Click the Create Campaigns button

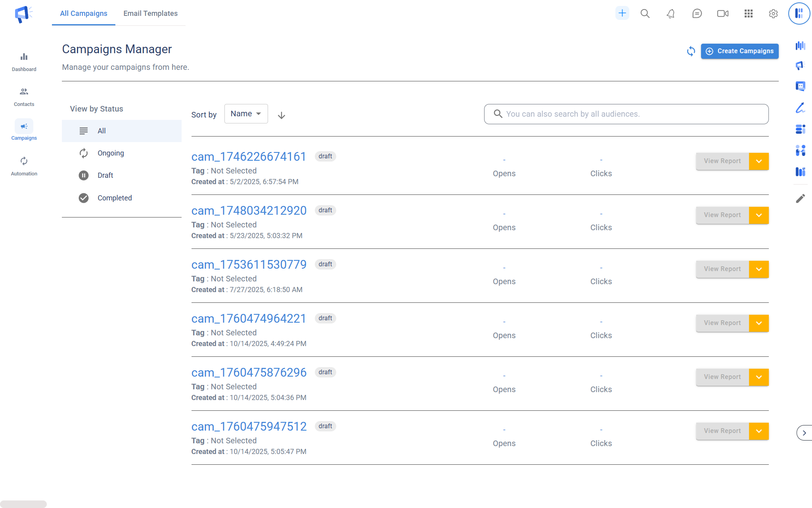pos(739,51)
